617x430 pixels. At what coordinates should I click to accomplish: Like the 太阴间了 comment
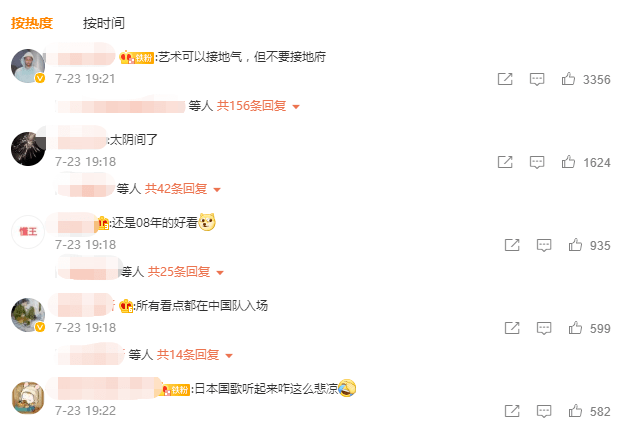(x=568, y=162)
